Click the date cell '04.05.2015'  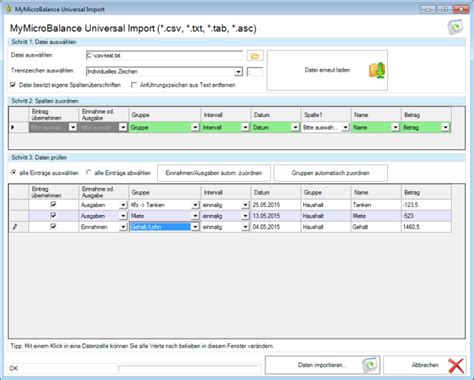tap(275, 227)
